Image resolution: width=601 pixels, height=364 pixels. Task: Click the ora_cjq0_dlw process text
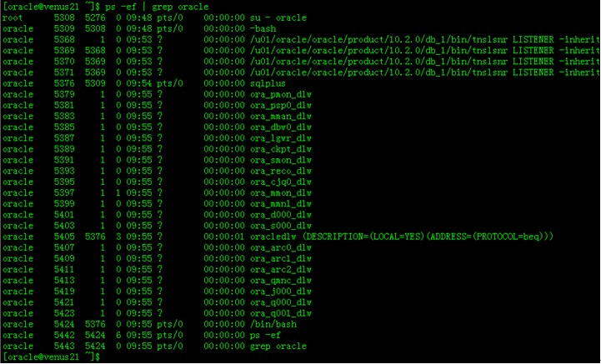[281, 181]
